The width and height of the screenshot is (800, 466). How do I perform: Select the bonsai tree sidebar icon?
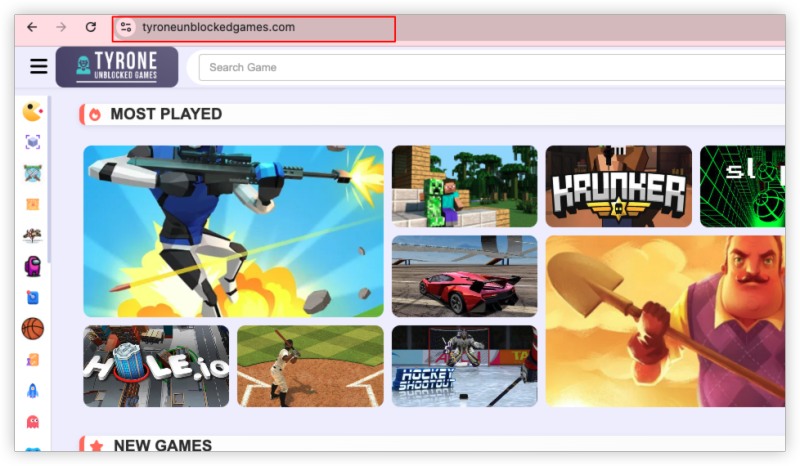[33, 235]
